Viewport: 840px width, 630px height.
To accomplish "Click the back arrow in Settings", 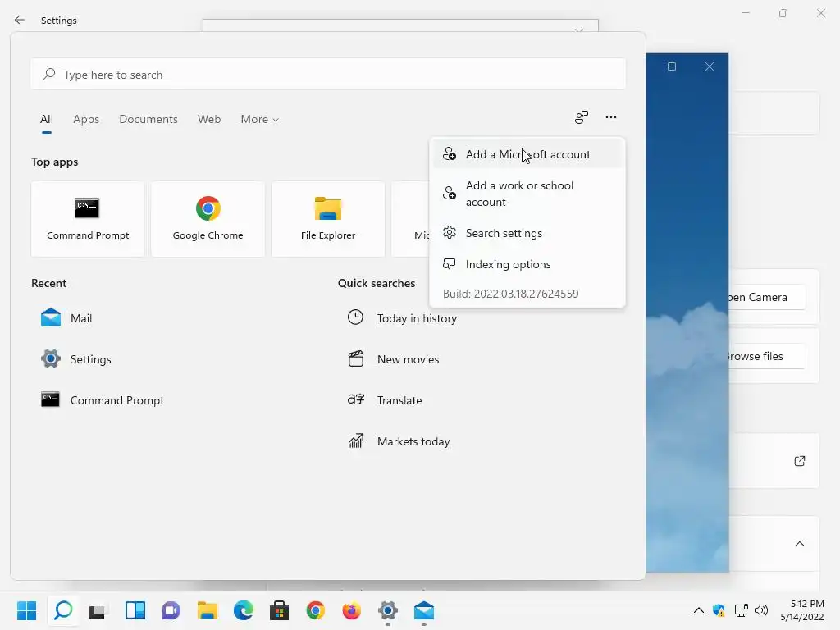I will 20,20.
